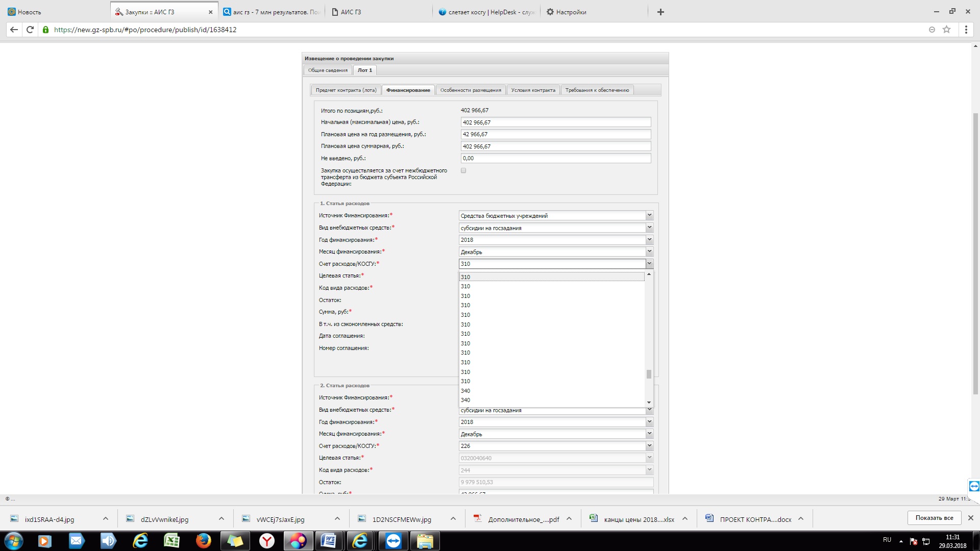Screen dimensions: 980x551
Task: Expand the Источник Финансирования dropdown
Action: pos(649,216)
